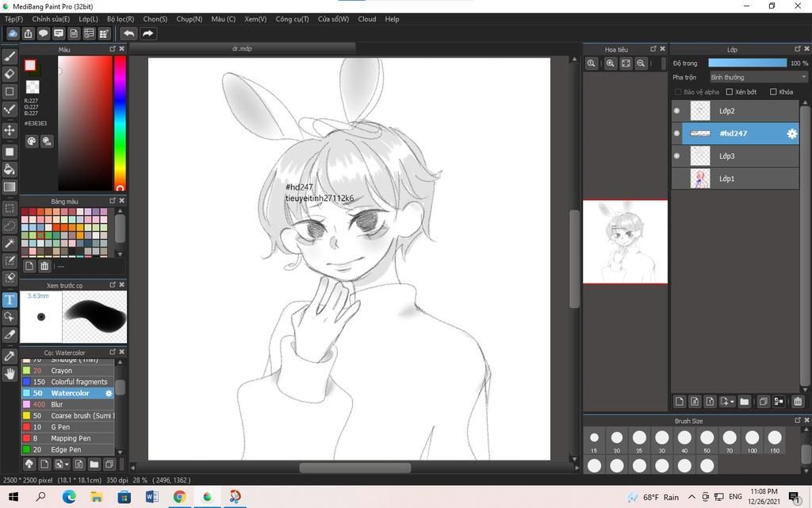
Task: Click the foreground color swatch
Action: coord(30,65)
